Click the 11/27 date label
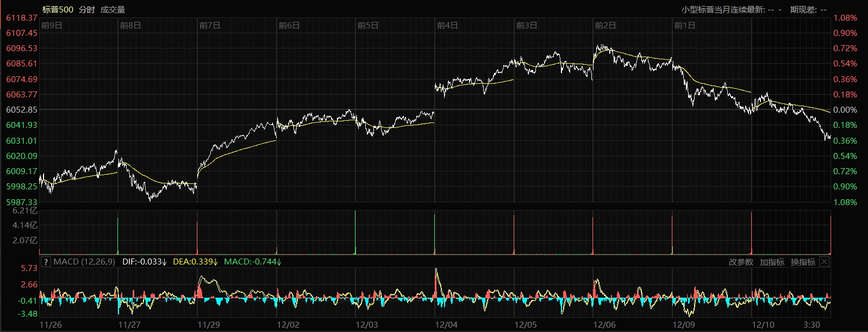Image resolution: width=868 pixels, height=332 pixels. [129, 325]
